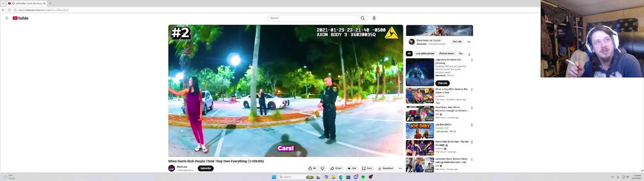Open OBS Studio from the taskbar
Viewport: 644px width, 181px height.
coord(371,177)
